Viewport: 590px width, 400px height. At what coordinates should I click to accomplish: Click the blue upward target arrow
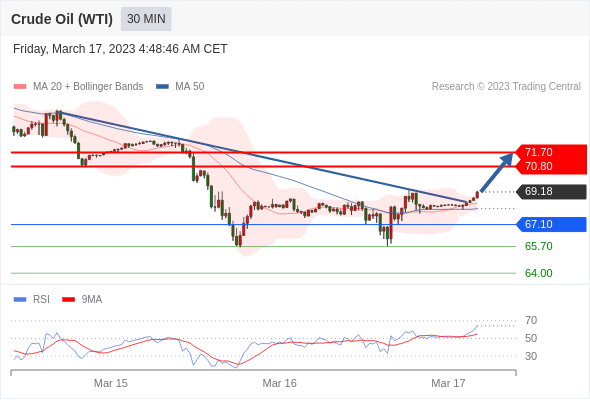click(x=497, y=172)
